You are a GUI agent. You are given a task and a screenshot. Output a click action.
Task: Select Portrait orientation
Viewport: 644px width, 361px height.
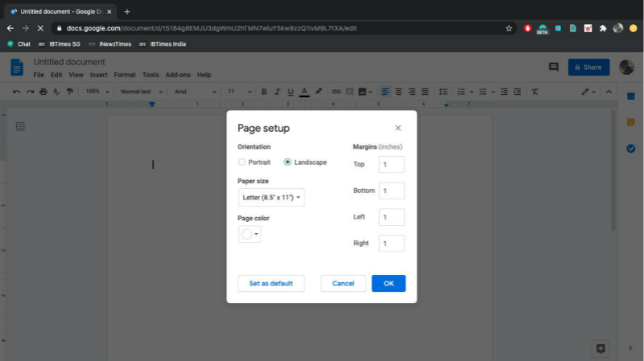coord(242,162)
